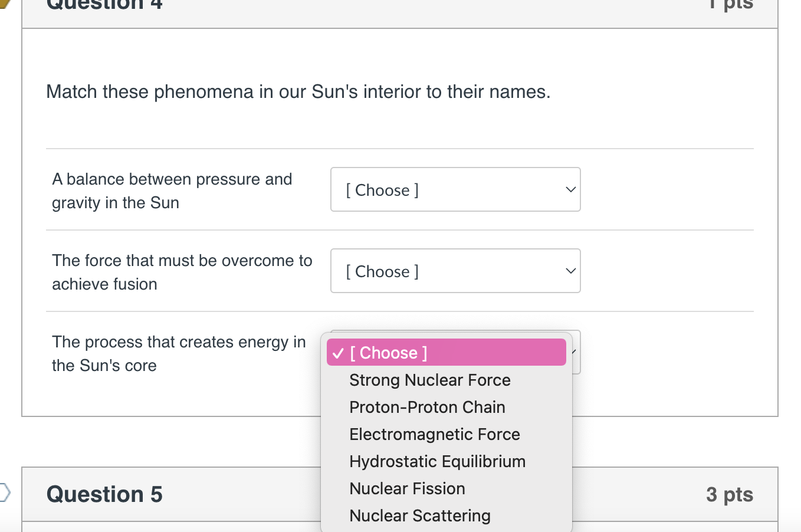Select "Nuclear Fission" in the dropdown list
Viewport: 801px width, 532px height.
point(407,488)
